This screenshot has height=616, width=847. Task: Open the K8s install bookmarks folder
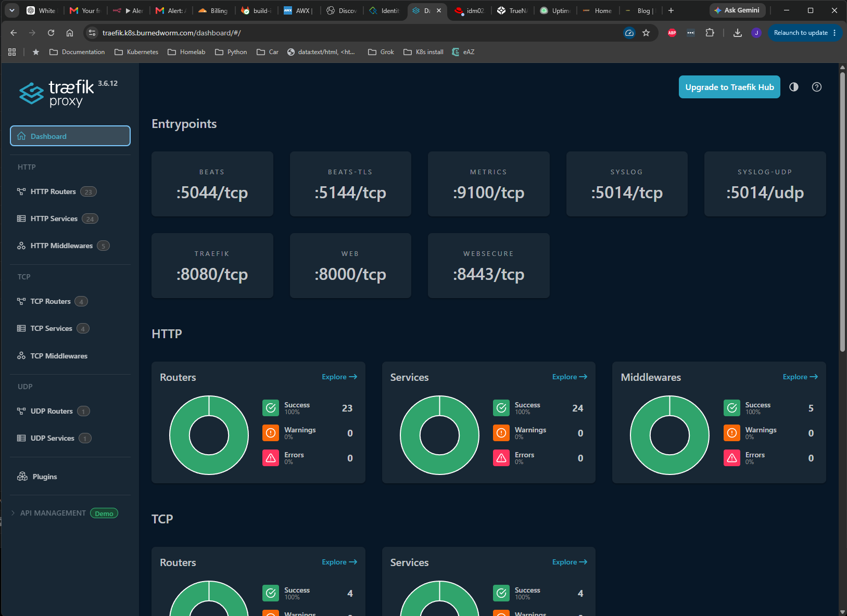(424, 52)
